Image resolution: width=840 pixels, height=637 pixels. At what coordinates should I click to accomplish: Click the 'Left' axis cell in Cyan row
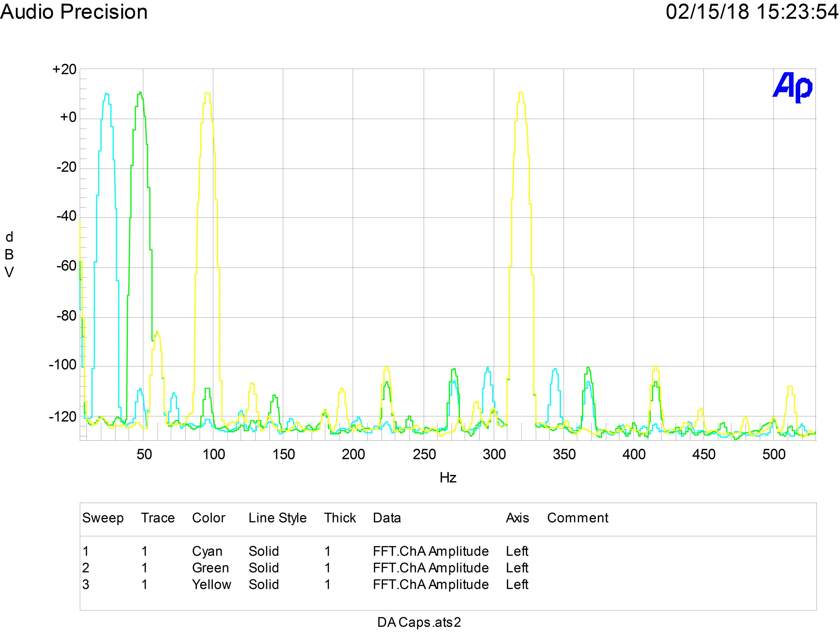(x=517, y=551)
